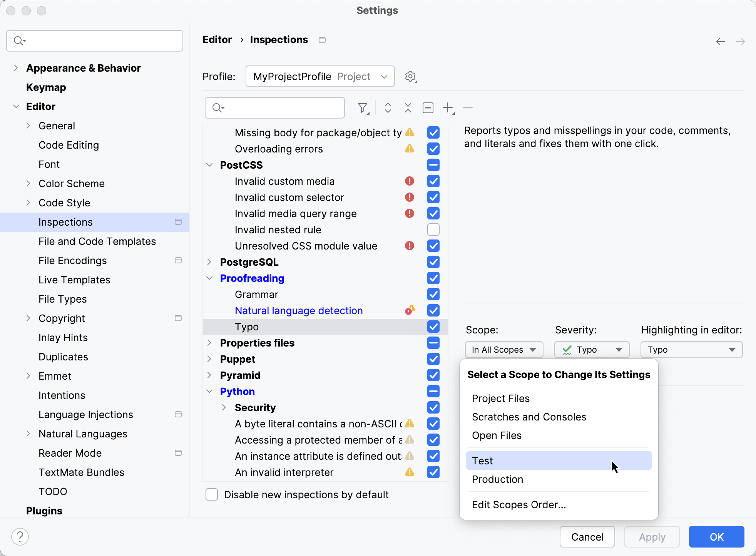756x556 pixels.
Task: Open help question mark icon
Action: 20,536
